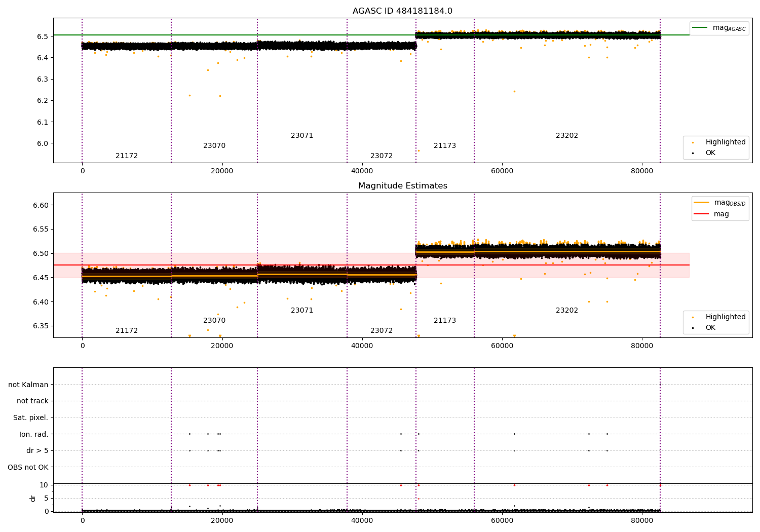This screenshot has height=532, width=760.
Task: Click the 20000 x-tick under the bottom plot
Action: point(222,520)
